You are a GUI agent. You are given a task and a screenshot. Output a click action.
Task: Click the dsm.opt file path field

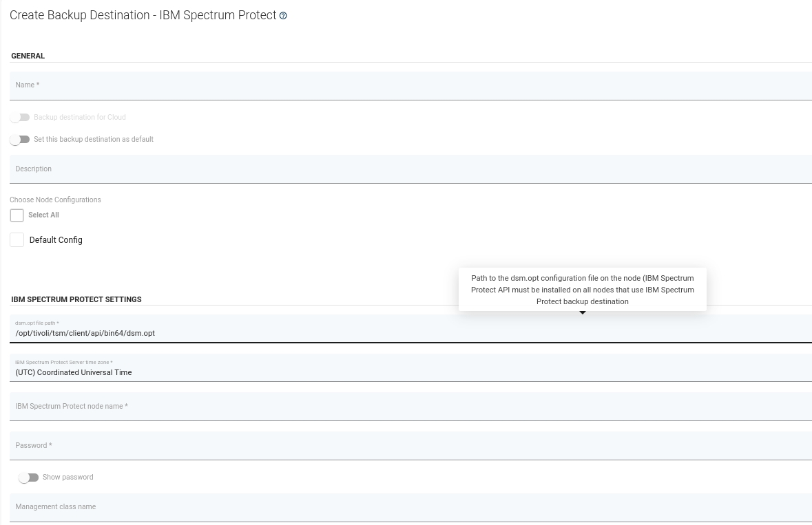[x=410, y=333]
